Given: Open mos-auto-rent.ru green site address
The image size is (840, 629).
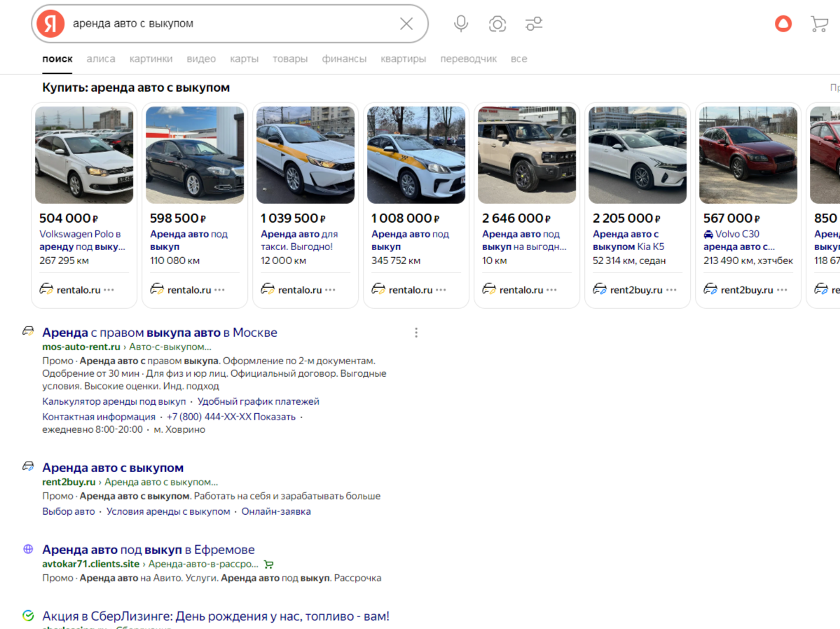Looking at the screenshot, I should coord(81,347).
